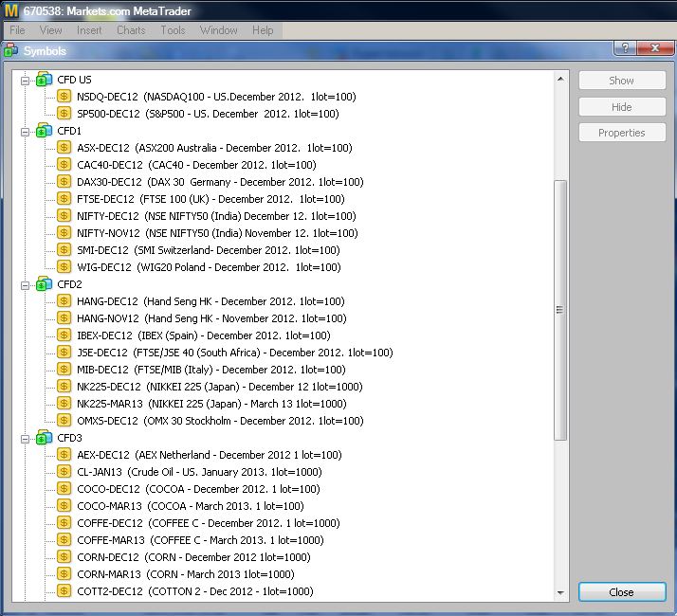Image resolution: width=677 pixels, height=616 pixels.
Task: Collapse the CFD3 tree group
Action: [x=25, y=439]
